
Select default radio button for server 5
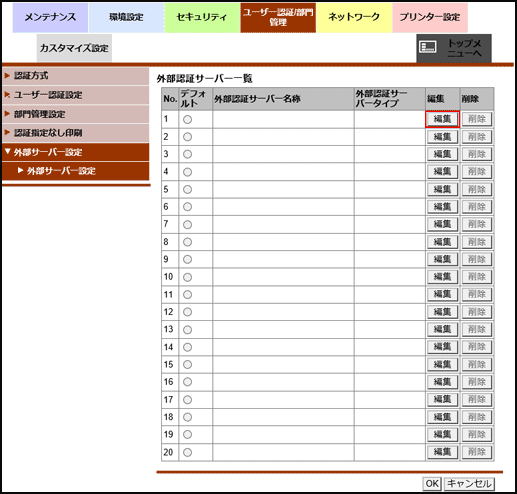(187, 189)
